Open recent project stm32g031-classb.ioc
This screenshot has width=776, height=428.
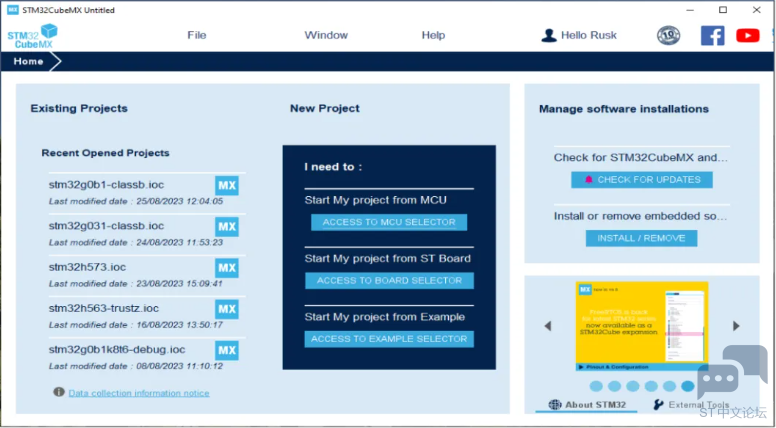[106, 226]
